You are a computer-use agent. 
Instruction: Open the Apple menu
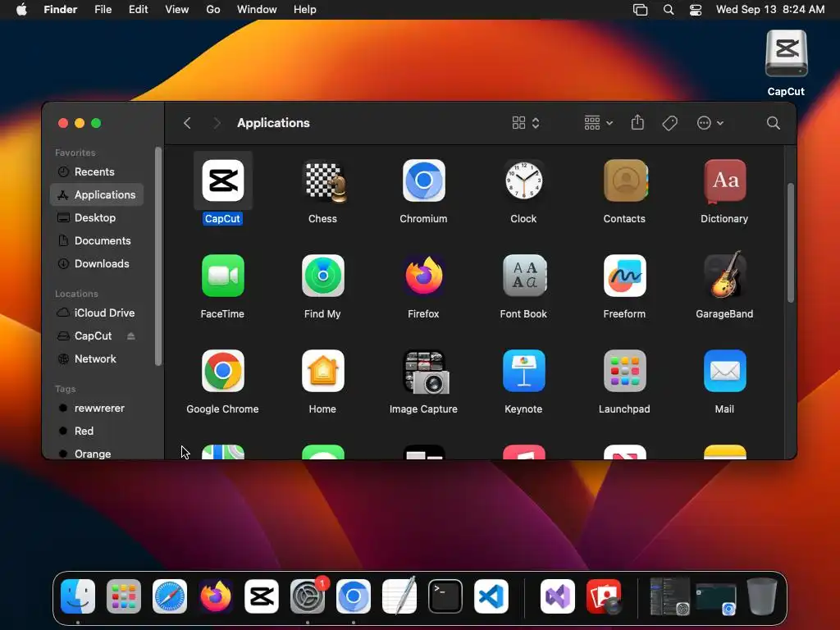[x=21, y=10]
